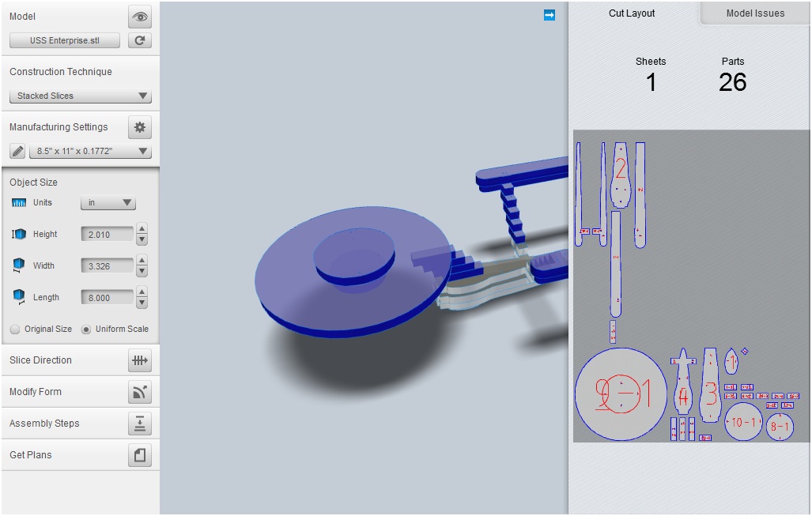The image size is (812, 516).
Task: Click the Height value field 2.010
Action: click(x=108, y=235)
